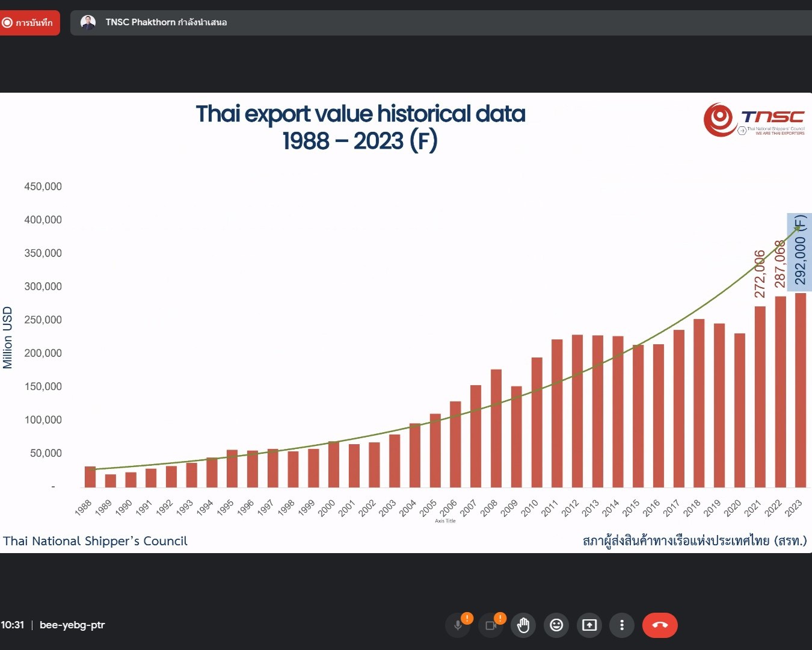Open the emoji reactions picker

pyautogui.click(x=556, y=625)
